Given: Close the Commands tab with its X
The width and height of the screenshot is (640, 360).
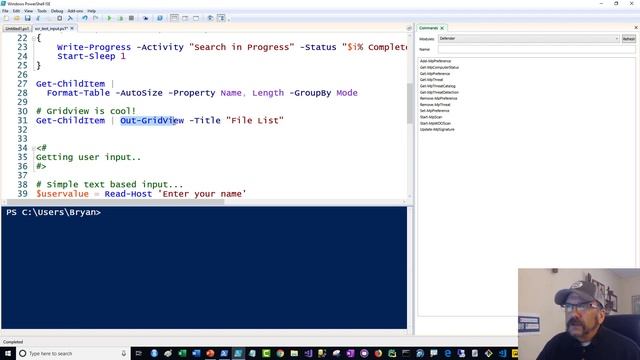Looking at the screenshot, I should [x=442, y=28].
